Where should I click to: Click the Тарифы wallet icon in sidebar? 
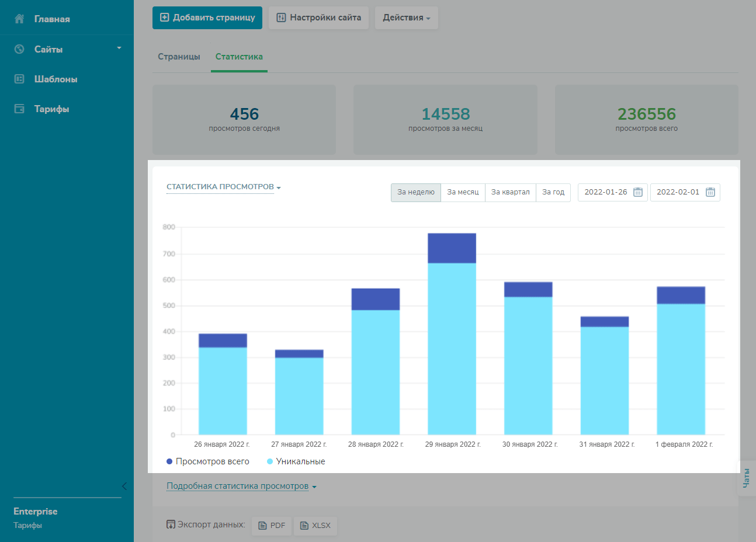coord(19,109)
